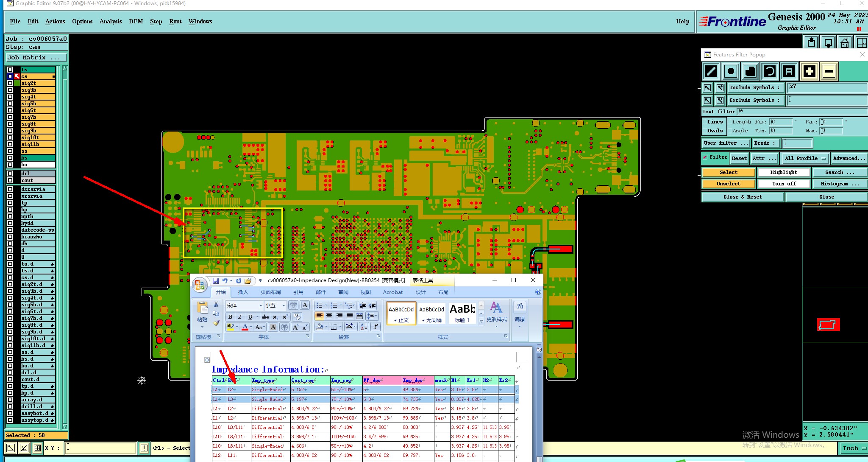Expand the 宋体 font name dropdown

pos(261,305)
